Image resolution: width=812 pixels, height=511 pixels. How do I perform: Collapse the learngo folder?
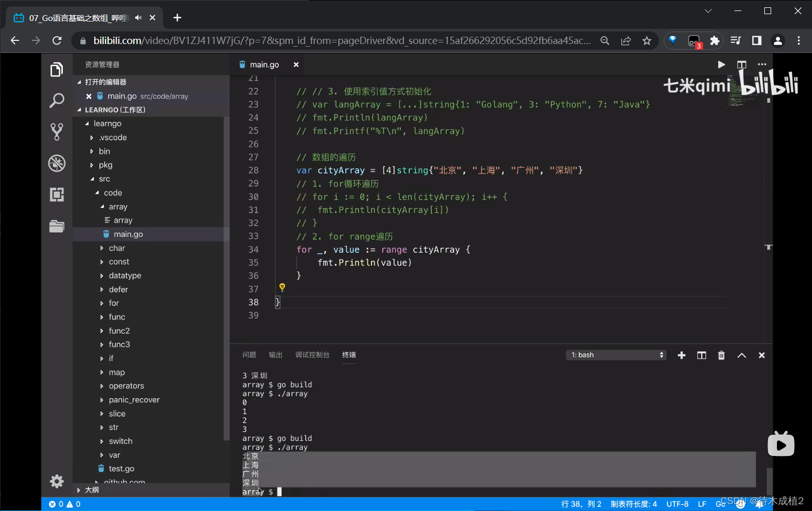point(87,123)
